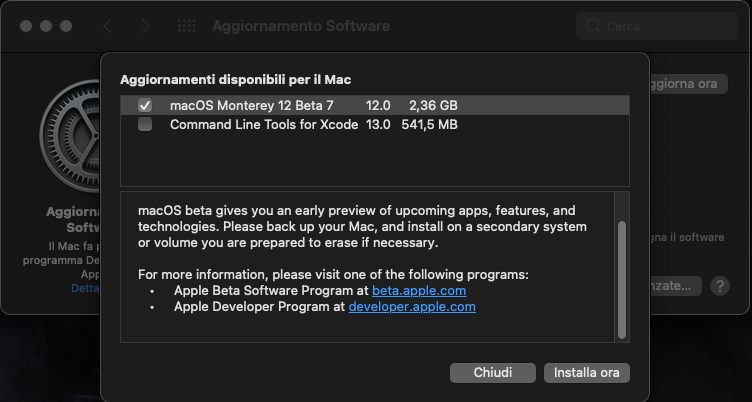Click the partially hidden advanced options button

[x=675, y=286]
